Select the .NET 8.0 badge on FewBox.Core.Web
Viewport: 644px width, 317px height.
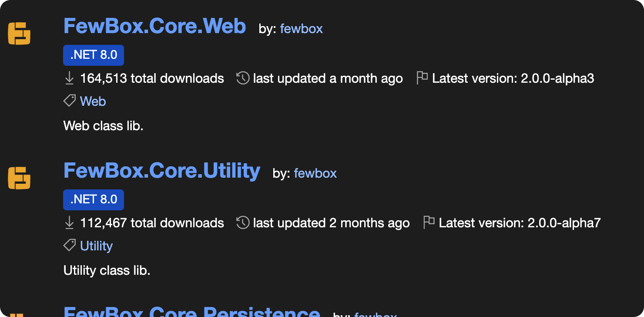93,55
